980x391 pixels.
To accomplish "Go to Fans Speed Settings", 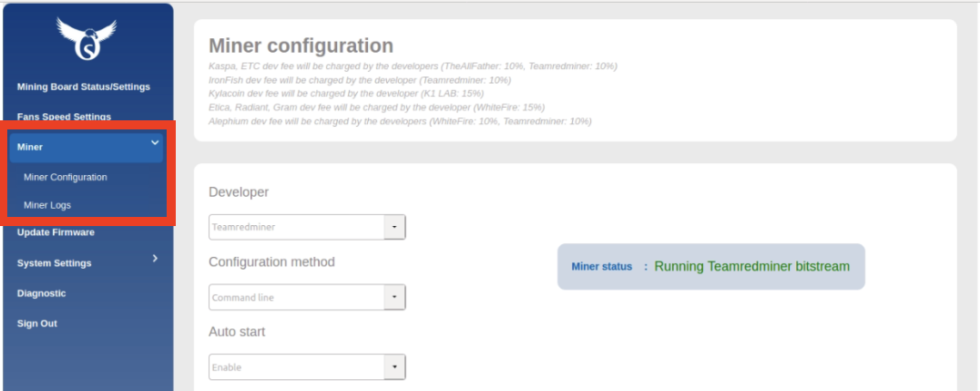I will click(64, 117).
